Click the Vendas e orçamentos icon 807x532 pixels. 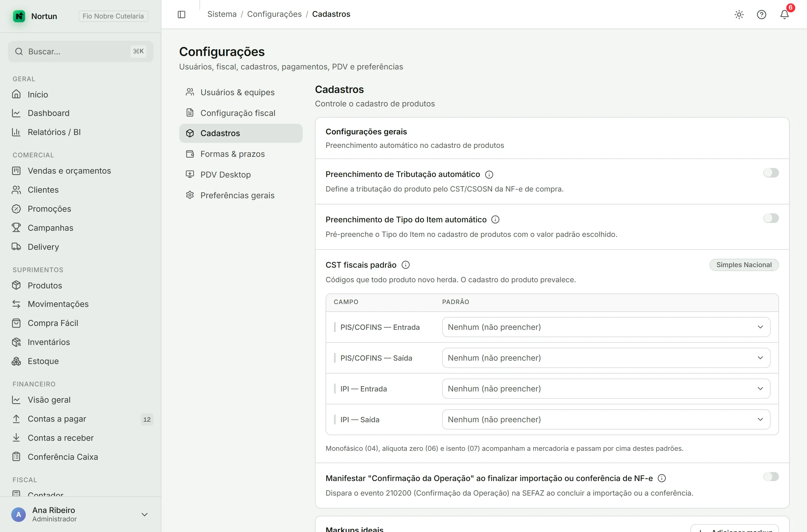pos(16,171)
